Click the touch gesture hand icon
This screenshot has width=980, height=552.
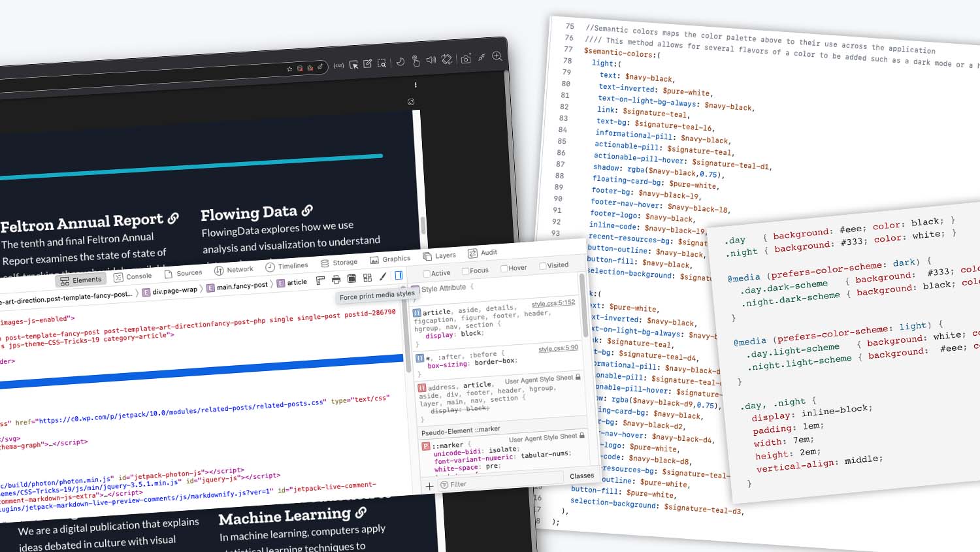(416, 61)
